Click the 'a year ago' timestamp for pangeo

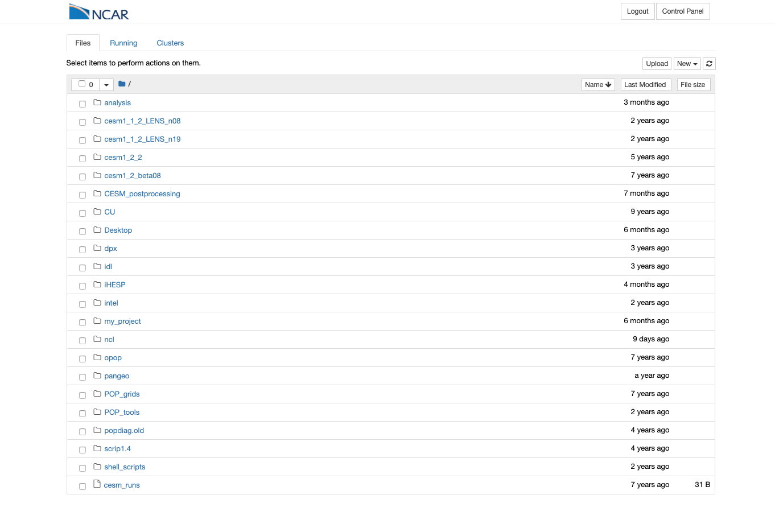pos(652,376)
